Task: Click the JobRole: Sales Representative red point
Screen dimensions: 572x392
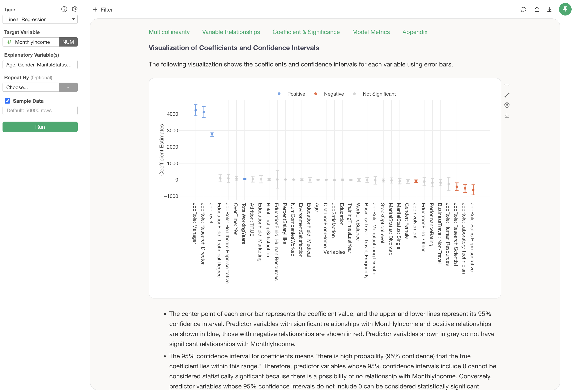Action: [x=473, y=190]
